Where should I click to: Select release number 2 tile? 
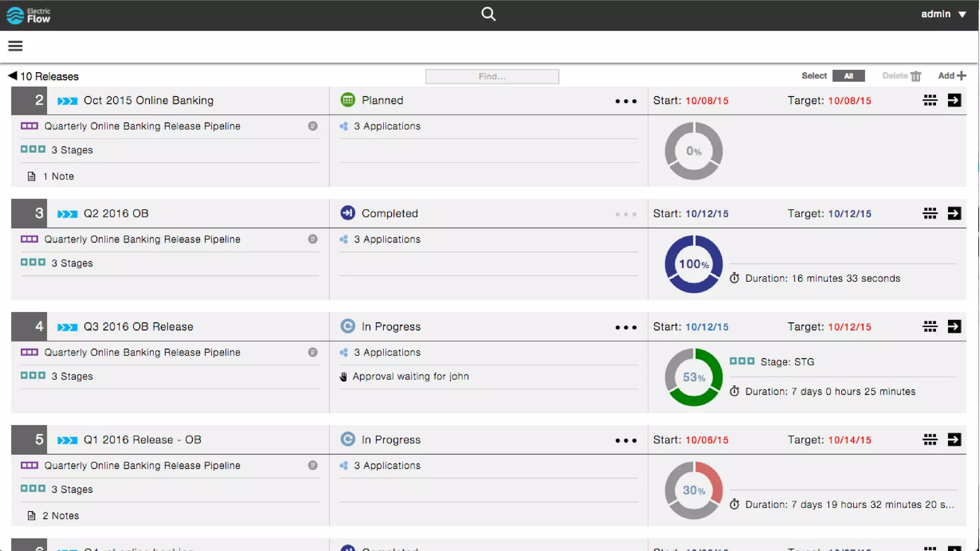[x=29, y=100]
